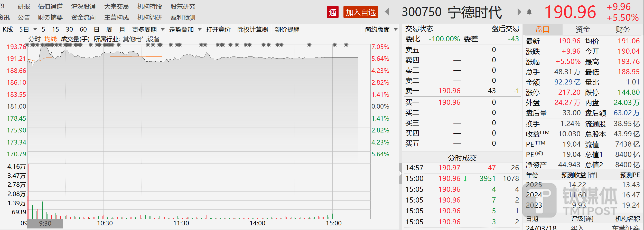Select the 周 weekly period
This screenshot has width=644, height=230.
(x=109, y=30)
